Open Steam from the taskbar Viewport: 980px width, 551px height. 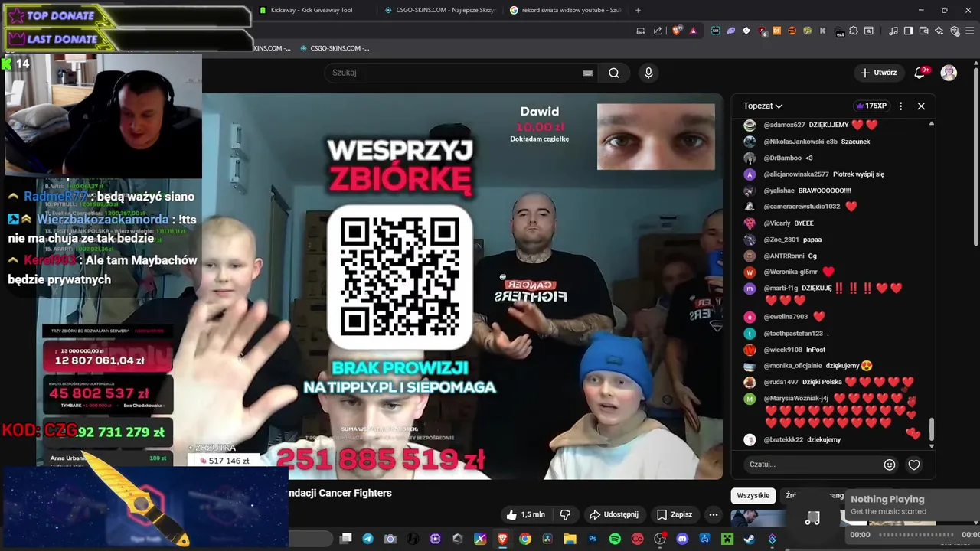[749, 539]
